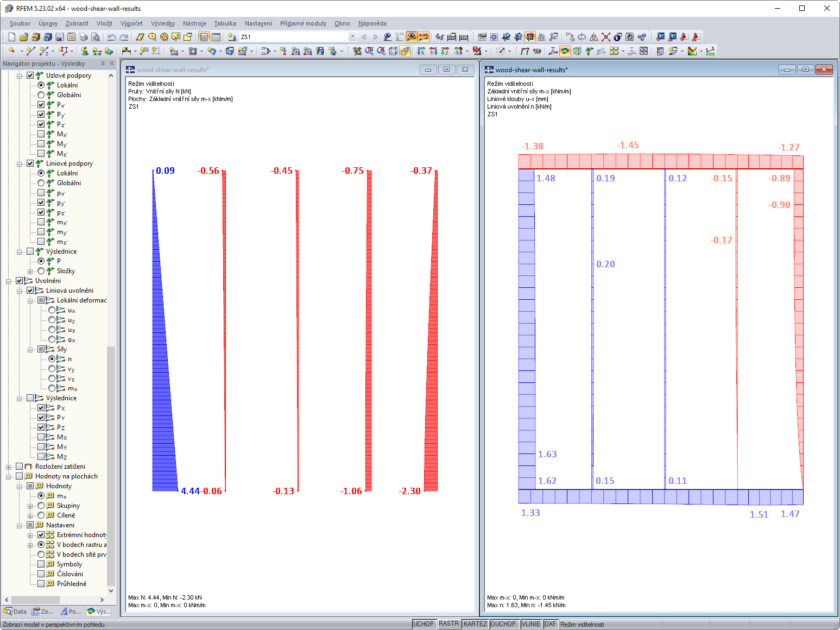
Task: Open the model info dialog
Action: (617, 37)
